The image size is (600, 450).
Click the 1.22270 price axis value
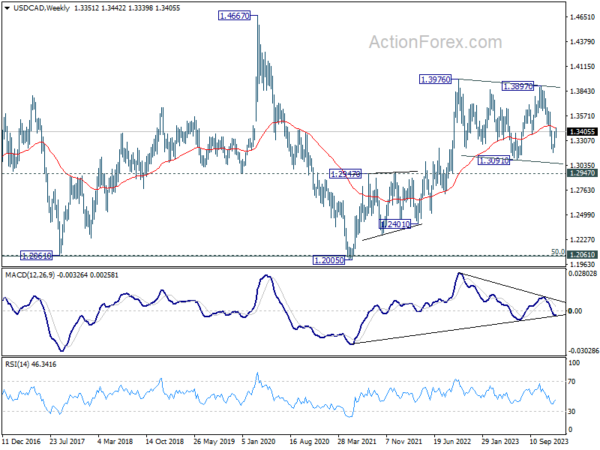click(582, 240)
